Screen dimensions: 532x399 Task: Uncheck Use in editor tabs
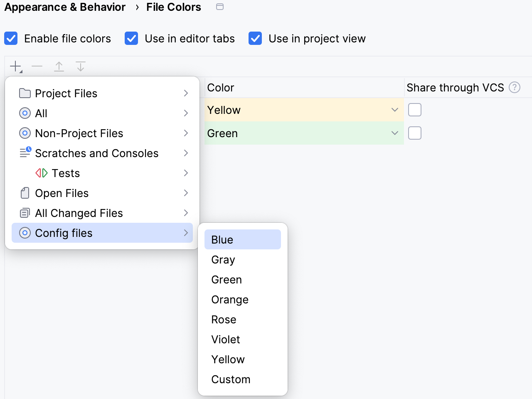point(131,39)
